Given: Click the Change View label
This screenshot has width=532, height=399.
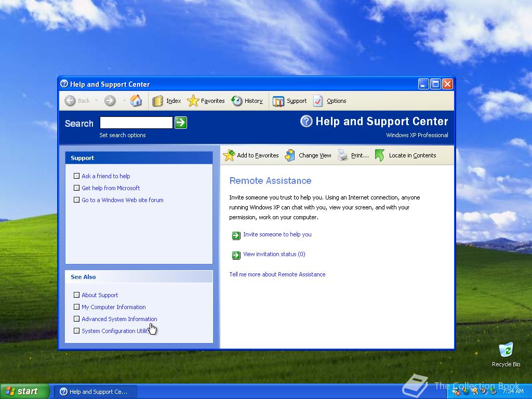Looking at the screenshot, I should [x=315, y=155].
